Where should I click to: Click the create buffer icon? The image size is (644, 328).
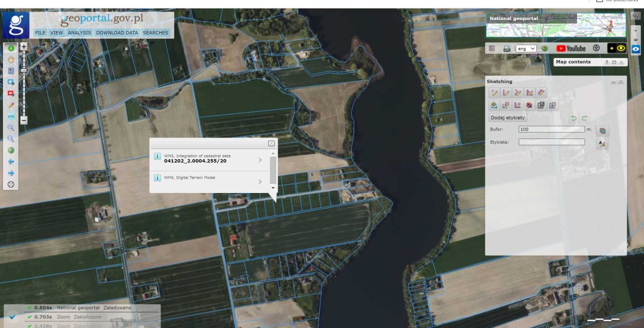[602, 130]
